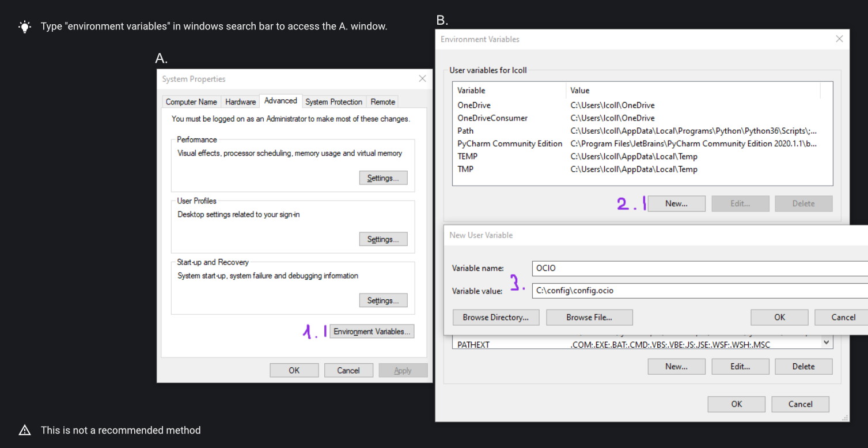Click Edit... under system variables list

click(x=740, y=366)
